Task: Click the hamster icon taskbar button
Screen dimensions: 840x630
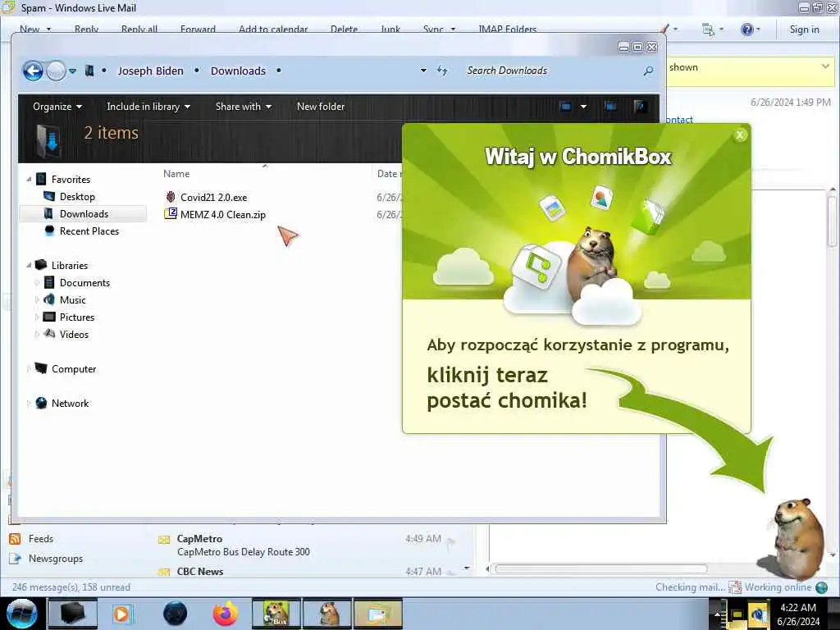Action: pyautogui.click(x=327, y=614)
